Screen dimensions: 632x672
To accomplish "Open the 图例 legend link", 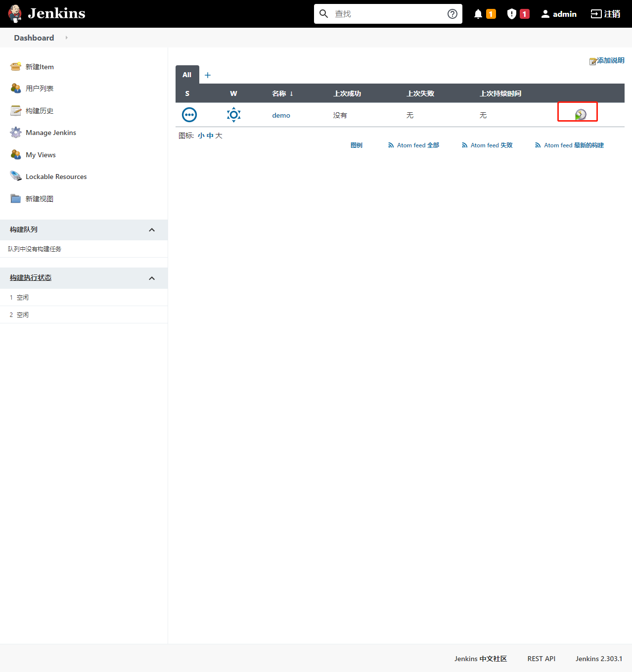I will [x=357, y=145].
